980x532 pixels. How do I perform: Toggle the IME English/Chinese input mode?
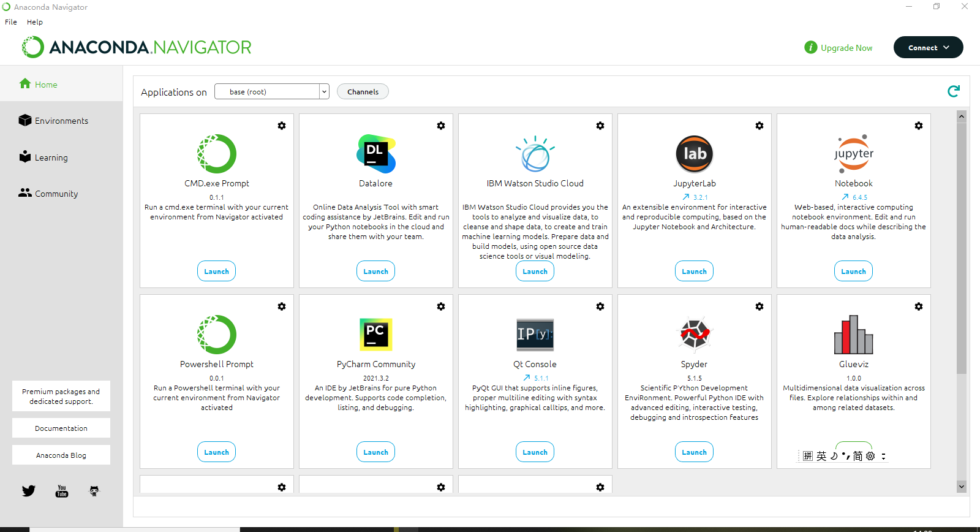pos(821,456)
